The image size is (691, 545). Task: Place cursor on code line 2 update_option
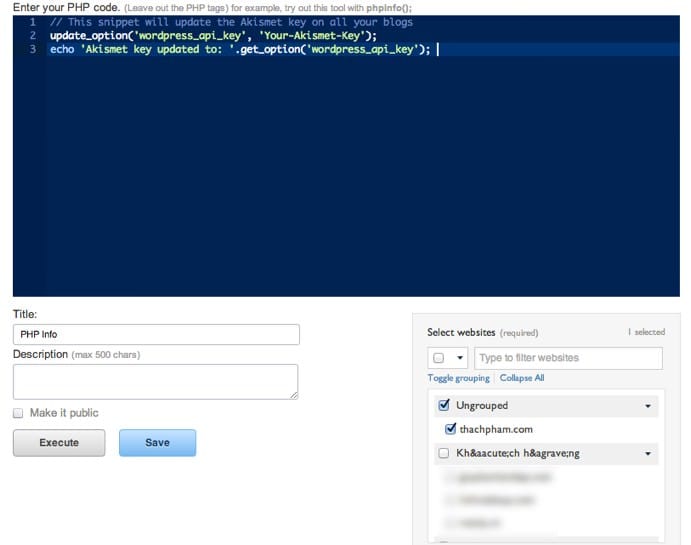tap(213, 36)
